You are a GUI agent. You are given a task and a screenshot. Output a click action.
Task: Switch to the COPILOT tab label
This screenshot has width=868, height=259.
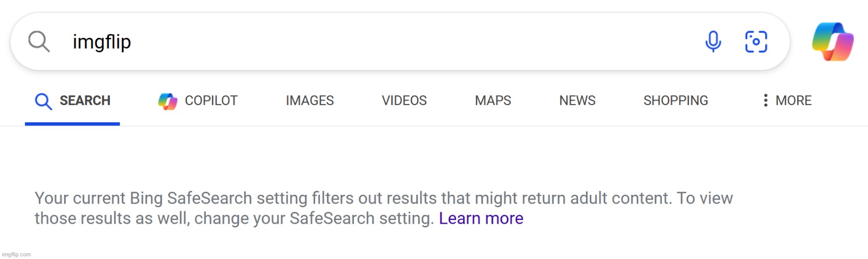[211, 100]
